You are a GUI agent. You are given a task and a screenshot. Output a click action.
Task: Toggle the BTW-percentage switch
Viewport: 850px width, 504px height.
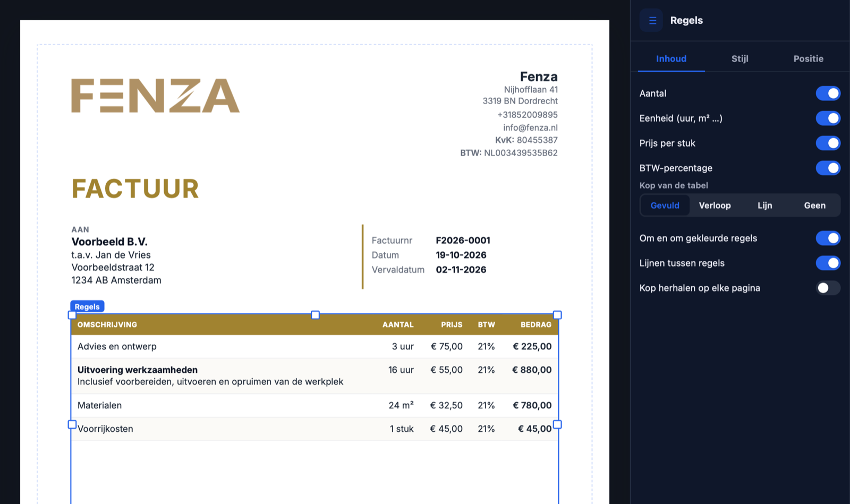828,168
